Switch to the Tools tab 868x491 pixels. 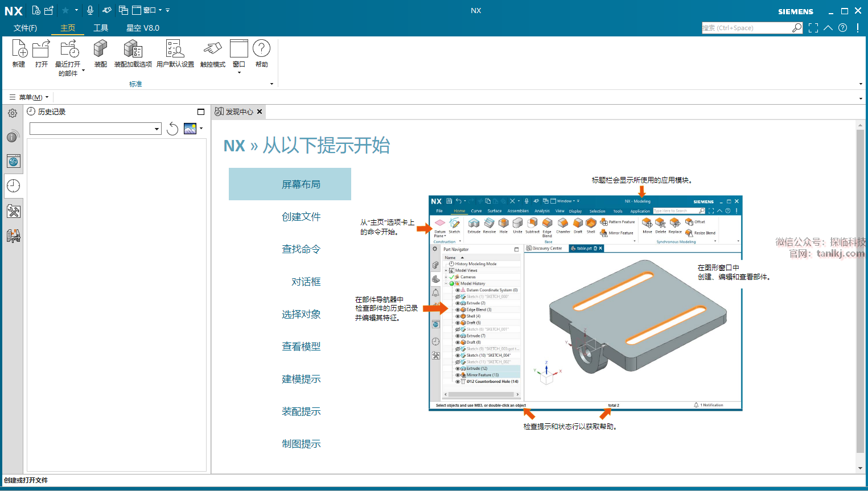[101, 28]
